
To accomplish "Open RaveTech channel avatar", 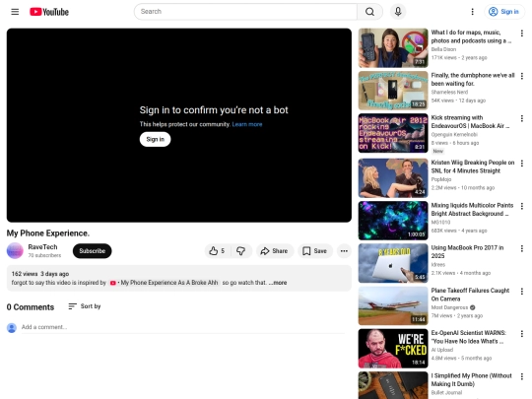I will [15, 251].
